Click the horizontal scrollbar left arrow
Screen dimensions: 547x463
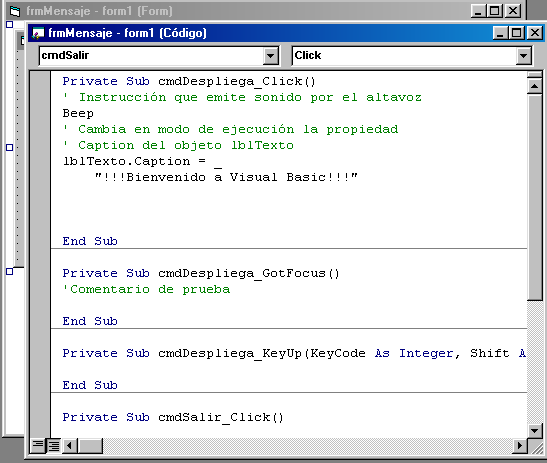69,445
